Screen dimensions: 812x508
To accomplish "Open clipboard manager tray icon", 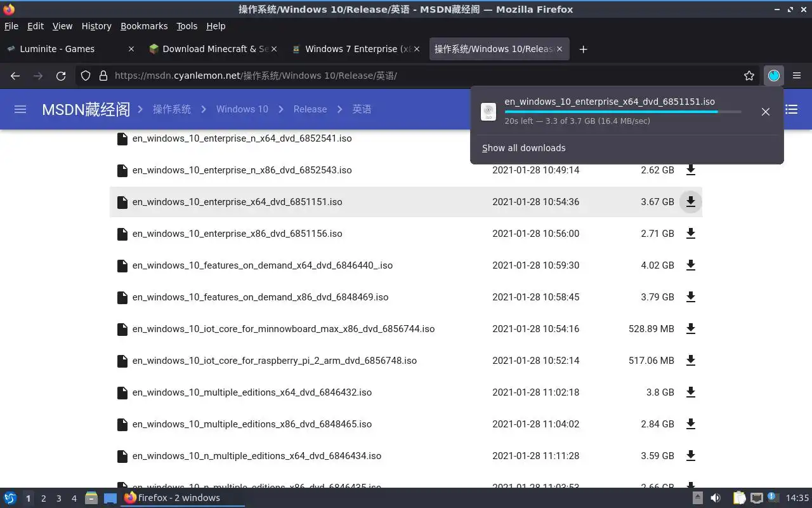I will [x=740, y=498].
